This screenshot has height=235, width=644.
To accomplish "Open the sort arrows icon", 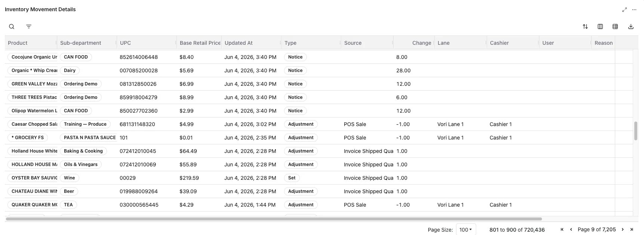I will click(x=585, y=26).
